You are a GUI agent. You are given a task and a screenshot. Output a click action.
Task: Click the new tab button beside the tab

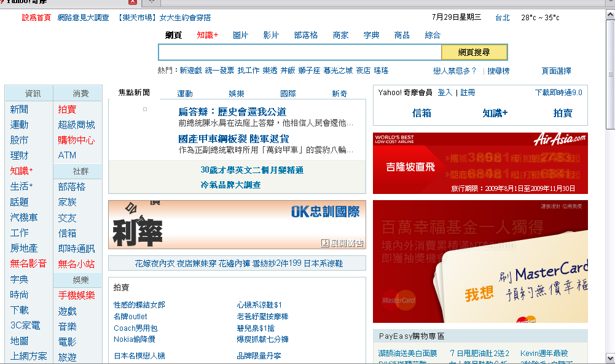pos(151,2)
